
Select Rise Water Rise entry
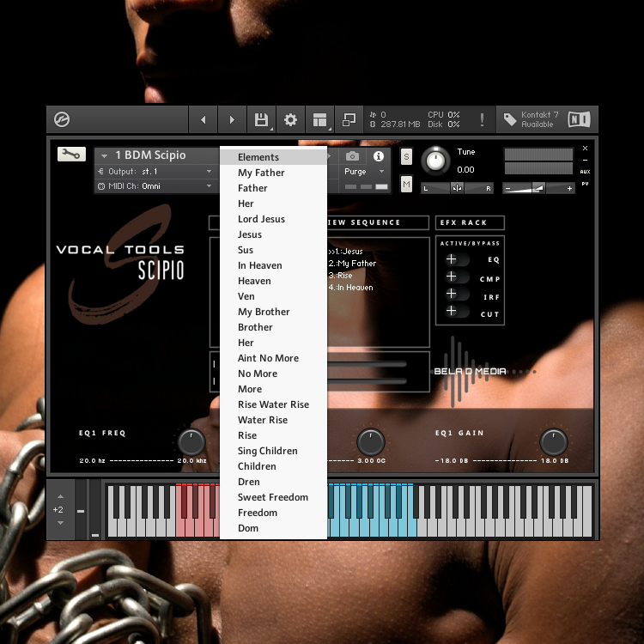(273, 404)
